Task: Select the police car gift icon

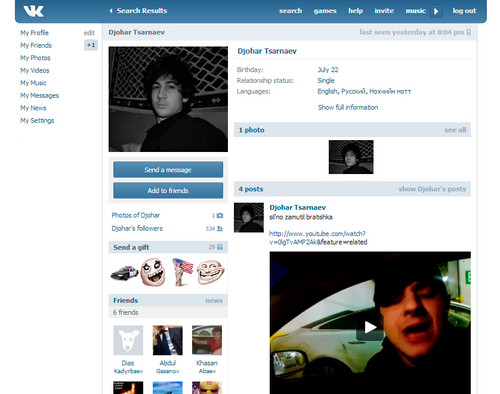Action: (x=125, y=273)
